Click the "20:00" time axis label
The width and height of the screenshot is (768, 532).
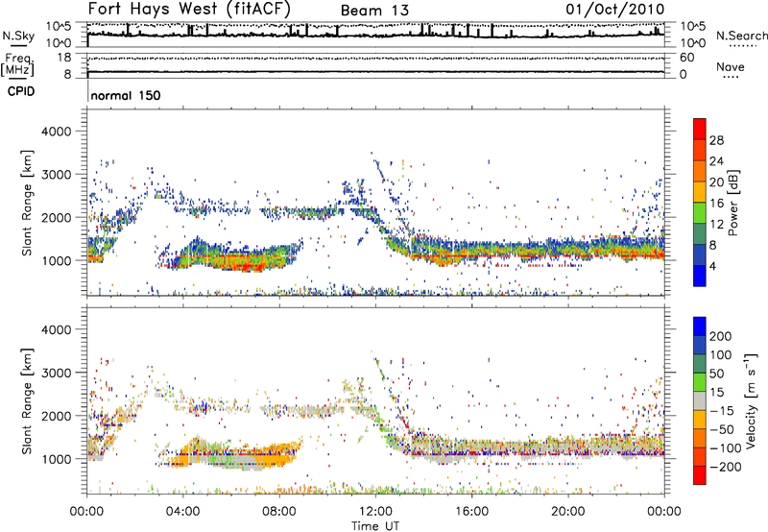568,512
